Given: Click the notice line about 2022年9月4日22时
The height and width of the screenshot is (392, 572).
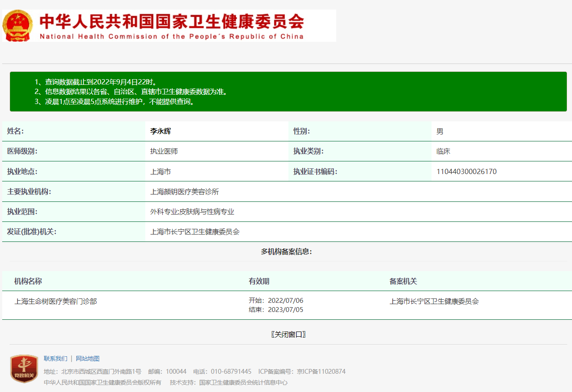Looking at the screenshot, I should pos(96,82).
